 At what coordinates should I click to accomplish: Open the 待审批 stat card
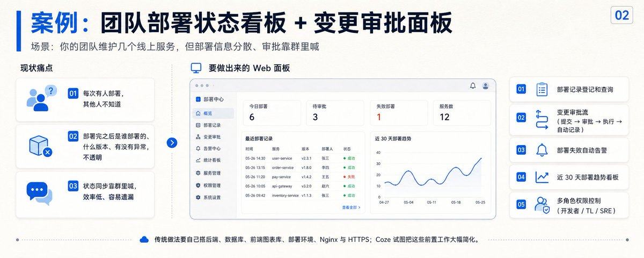pyautogui.click(x=336, y=113)
